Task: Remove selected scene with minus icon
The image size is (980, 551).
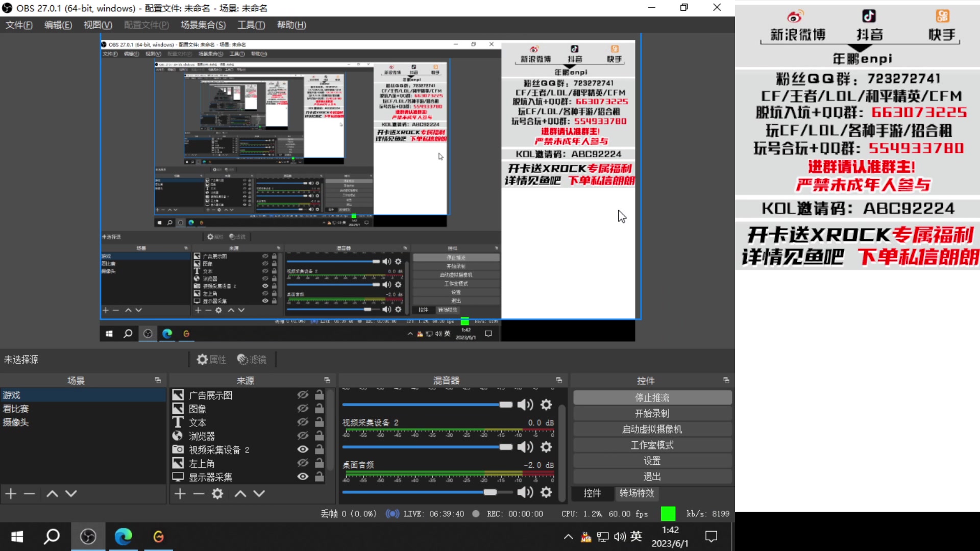Action: (29, 493)
